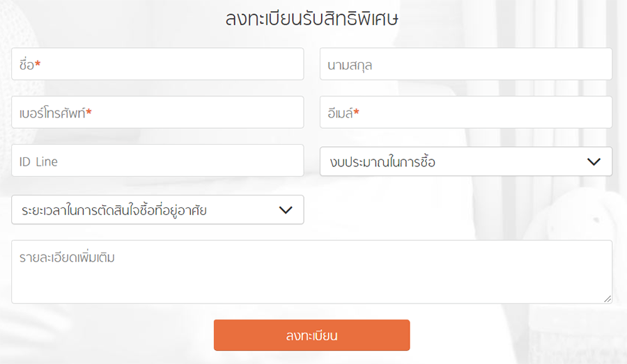The width and height of the screenshot is (627, 364).
Task: Click the red asterisk beside ชื่อ
Action: pyautogui.click(x=38, y=65)
